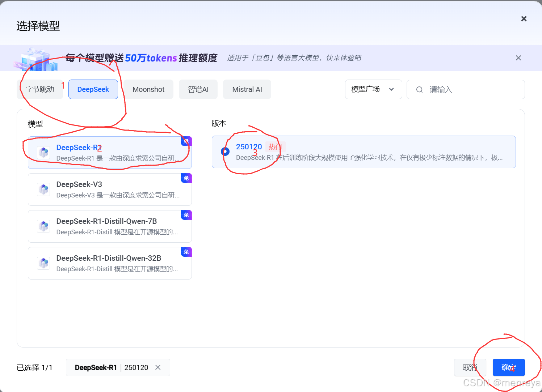Open the Mistral AI tab

247,89
